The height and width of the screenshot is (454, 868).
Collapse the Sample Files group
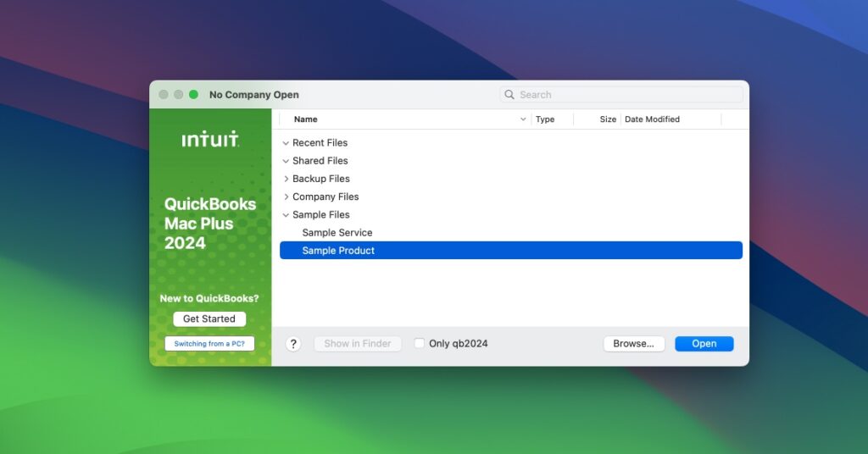click(286, 214)
